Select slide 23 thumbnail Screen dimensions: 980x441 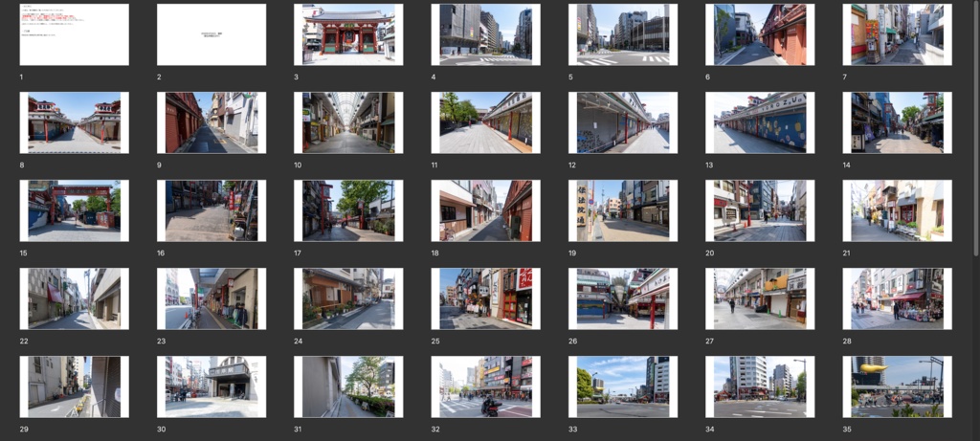point(212,299)
